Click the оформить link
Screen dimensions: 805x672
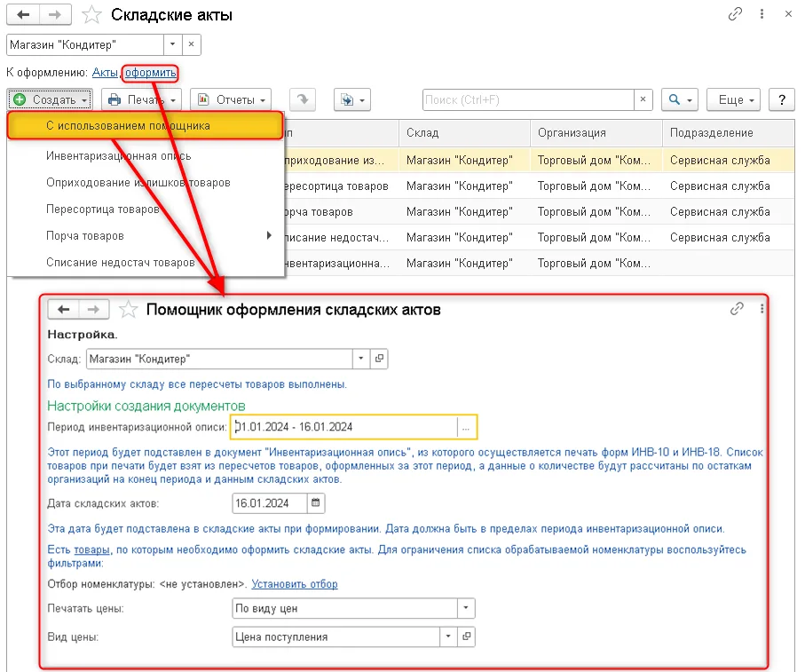[151, 73]
